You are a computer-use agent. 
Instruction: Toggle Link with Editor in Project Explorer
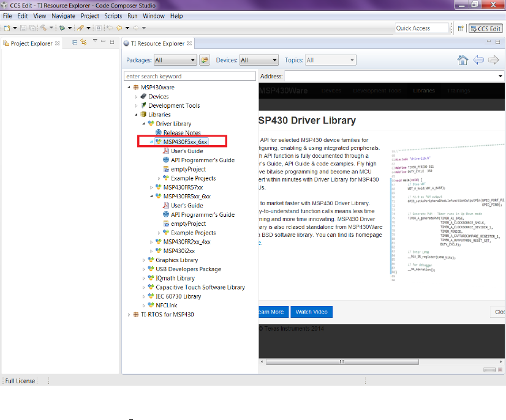coord(83,42)
